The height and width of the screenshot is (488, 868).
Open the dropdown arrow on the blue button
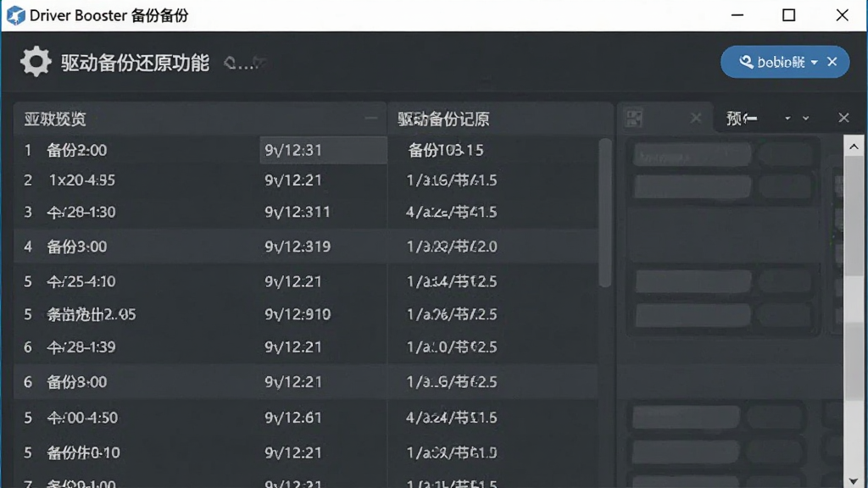coord(815,63)
